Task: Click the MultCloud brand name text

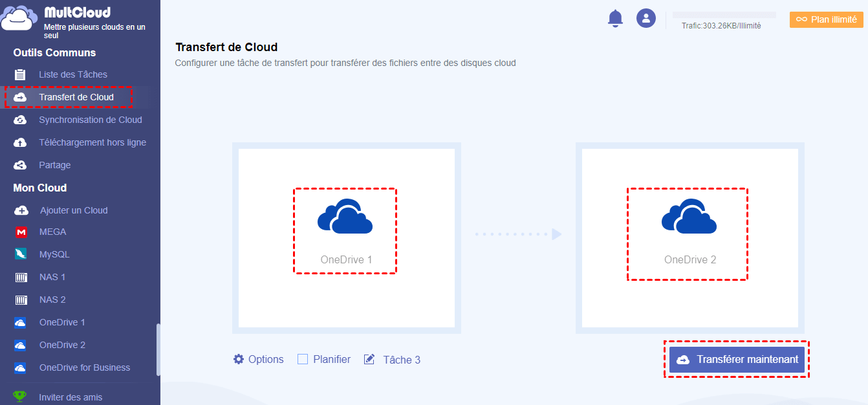Action: [x=77, y=12]
